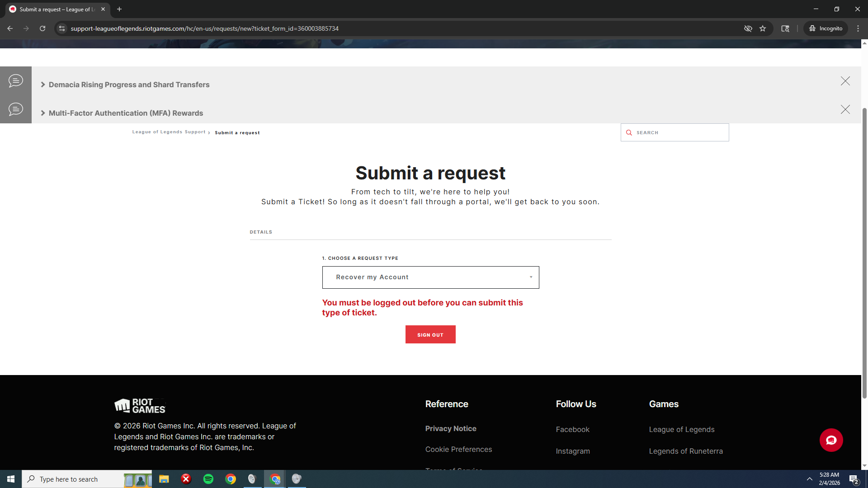Click into the SEARCH input field
Viewport: 868px width, 488px height.
tap(680, 132)
